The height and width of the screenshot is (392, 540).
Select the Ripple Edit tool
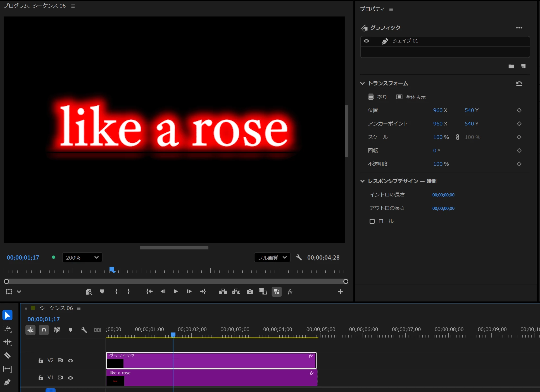pos(8,342)
